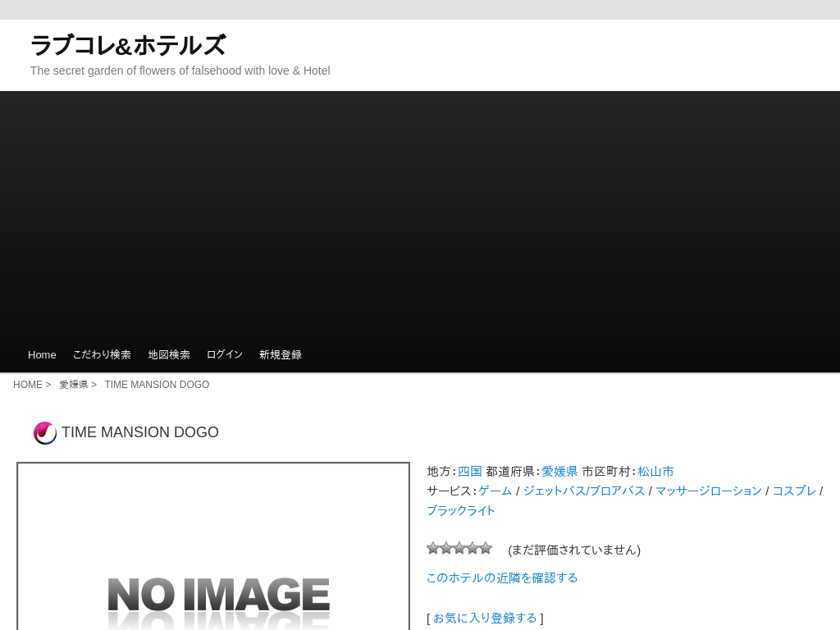This screenshot has width=840, height=630.
Task: Open the Home menu item
Action: pyautogui.click(x=42, y=354)
